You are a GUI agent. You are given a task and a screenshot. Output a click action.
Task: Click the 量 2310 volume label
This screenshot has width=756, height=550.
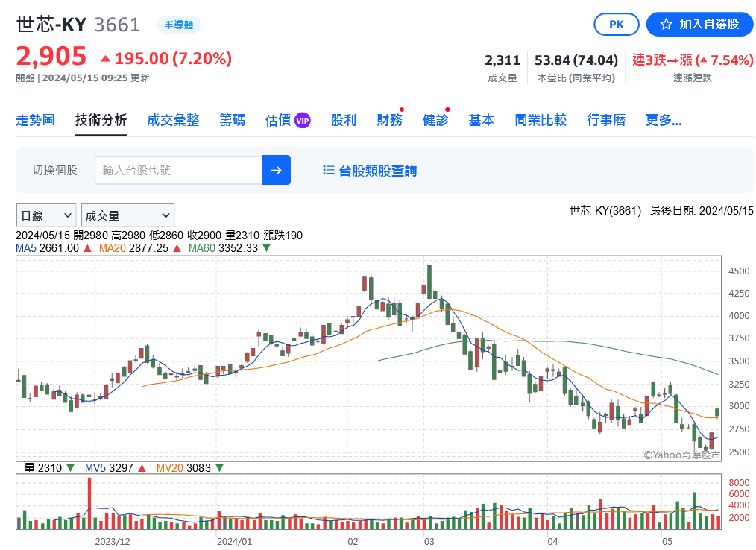(x=43, y=467)
